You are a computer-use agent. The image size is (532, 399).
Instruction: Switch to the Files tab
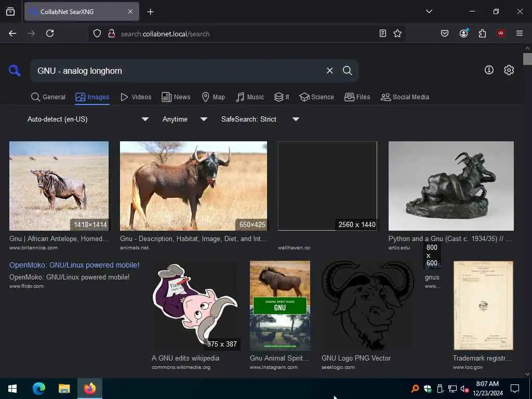tap(357, 97)
